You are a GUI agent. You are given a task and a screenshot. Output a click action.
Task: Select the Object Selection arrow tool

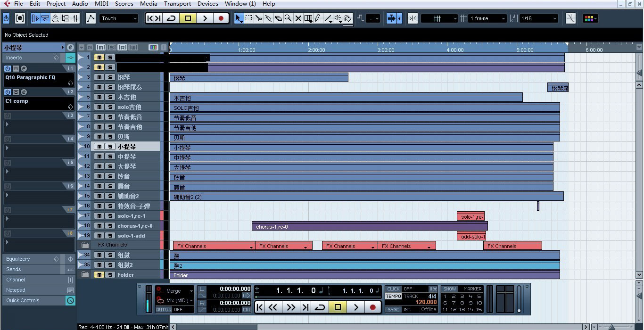coord(239,18)
